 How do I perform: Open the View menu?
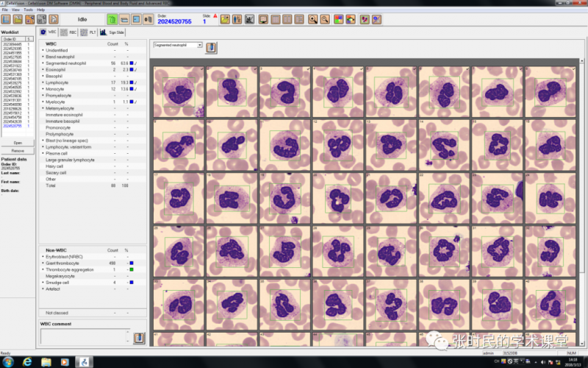[x=15, y=10]
